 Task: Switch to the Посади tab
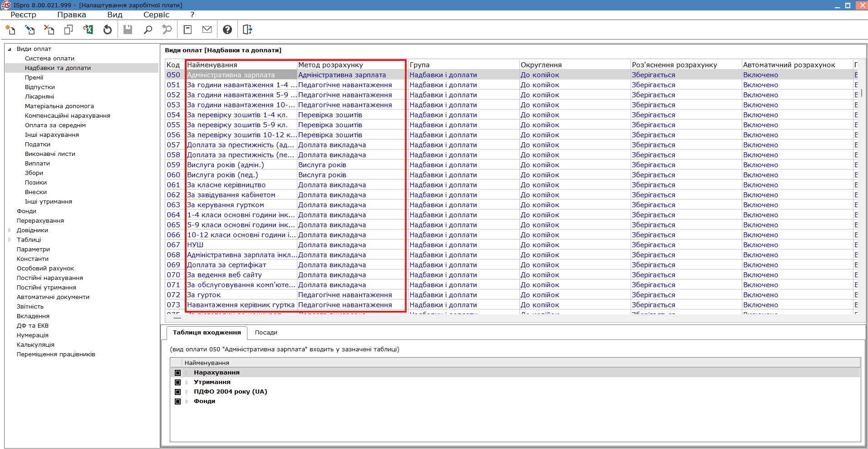266,333
